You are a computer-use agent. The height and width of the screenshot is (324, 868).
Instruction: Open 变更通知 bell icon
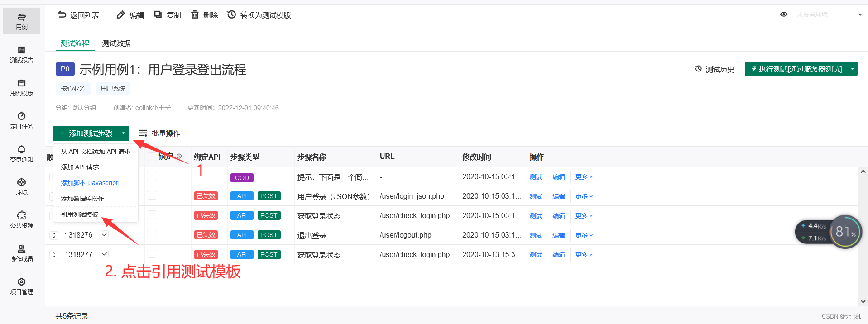[x=22, y=149]
